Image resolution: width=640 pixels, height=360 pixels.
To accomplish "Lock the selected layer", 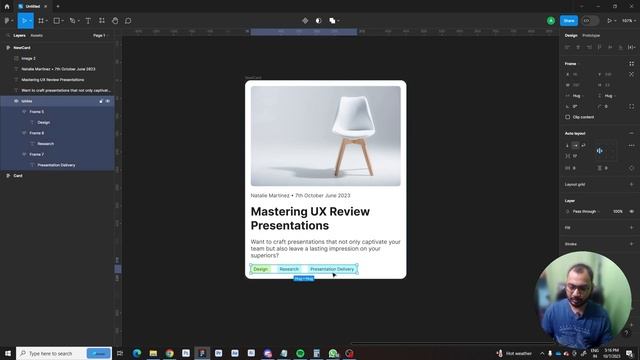I will [101, 101].
